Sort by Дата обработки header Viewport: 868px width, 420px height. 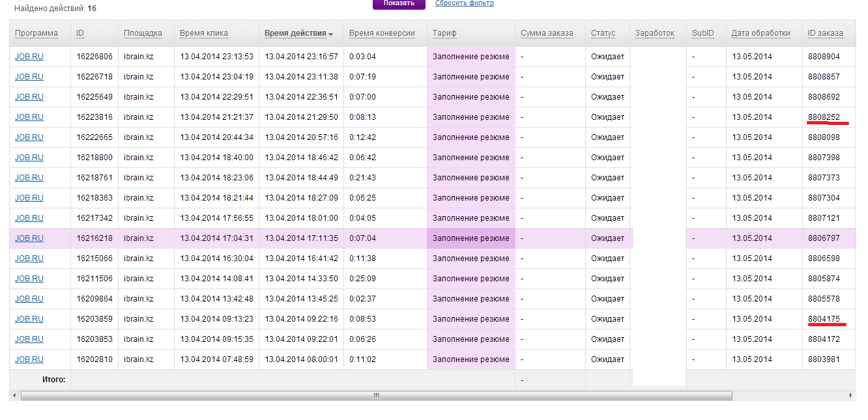coord(761,33)
